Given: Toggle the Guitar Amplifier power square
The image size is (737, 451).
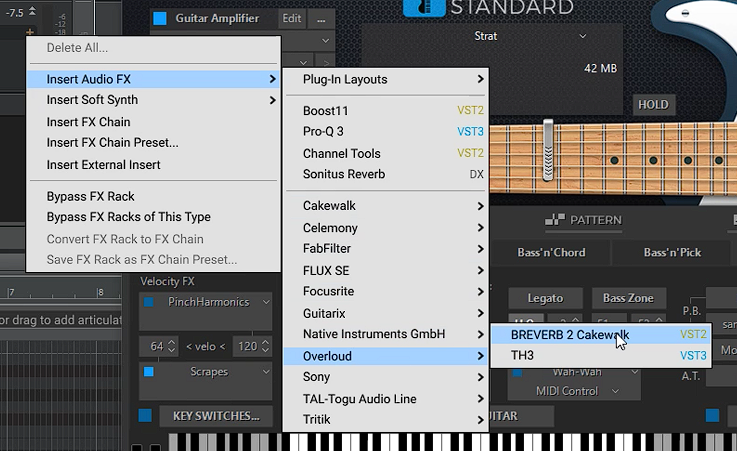Looking at the screenshot, I should (160, 18).
